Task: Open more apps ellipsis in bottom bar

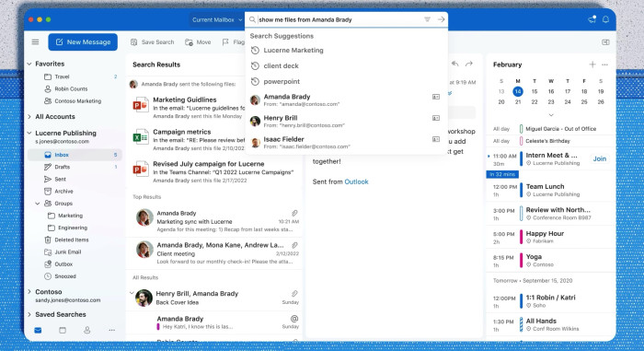Action: point(111,330)
